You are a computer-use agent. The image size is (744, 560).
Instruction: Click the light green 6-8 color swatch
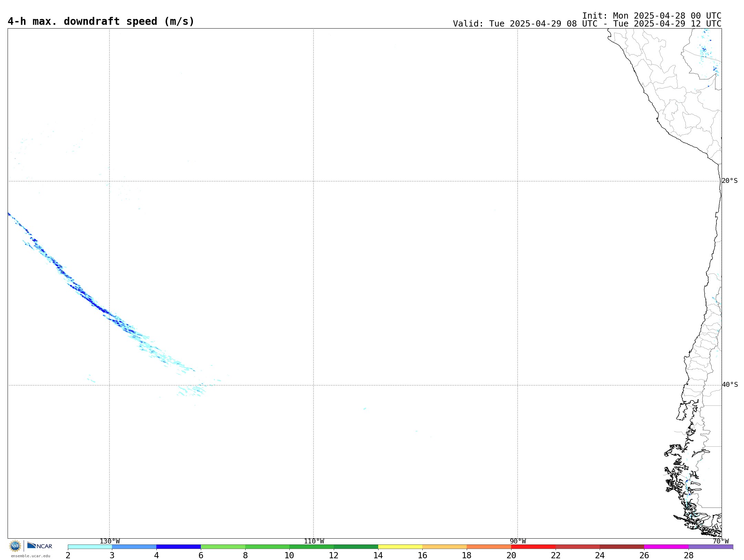(x=223, y=547)
